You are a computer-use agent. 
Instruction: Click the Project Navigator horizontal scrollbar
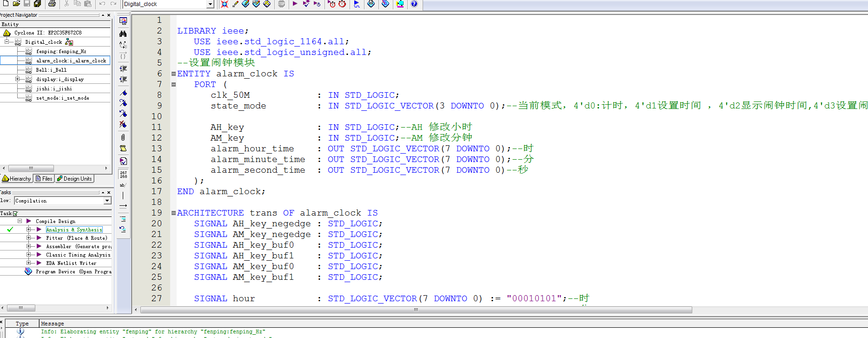pos(31,168)
